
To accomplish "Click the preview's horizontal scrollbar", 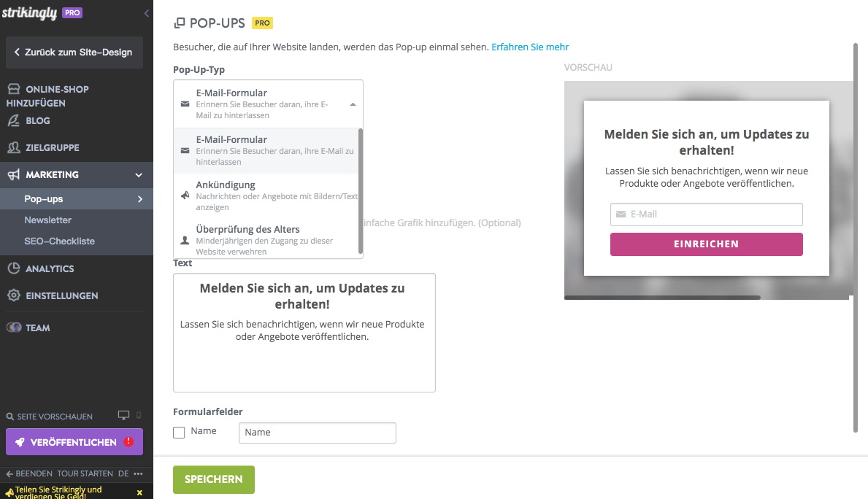I will (x=662, y=298).
